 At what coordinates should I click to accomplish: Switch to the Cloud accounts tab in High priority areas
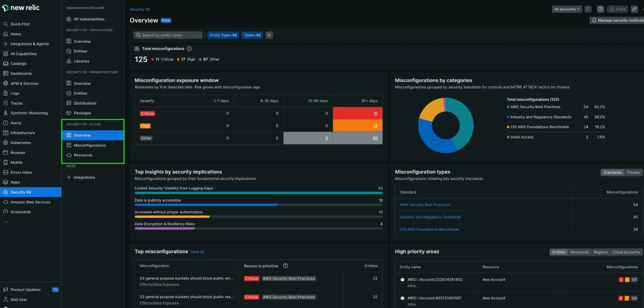pyautogui.click(x=626, y=252)
